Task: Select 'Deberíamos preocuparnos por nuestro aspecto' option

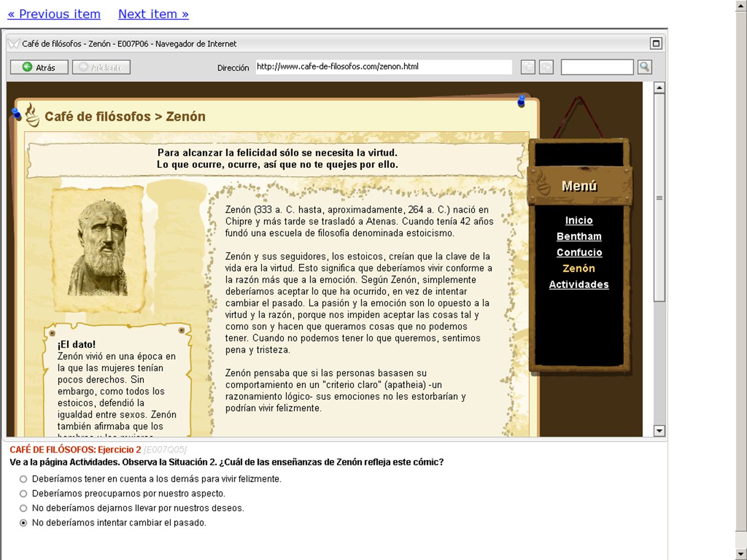Action: (23, 494)
